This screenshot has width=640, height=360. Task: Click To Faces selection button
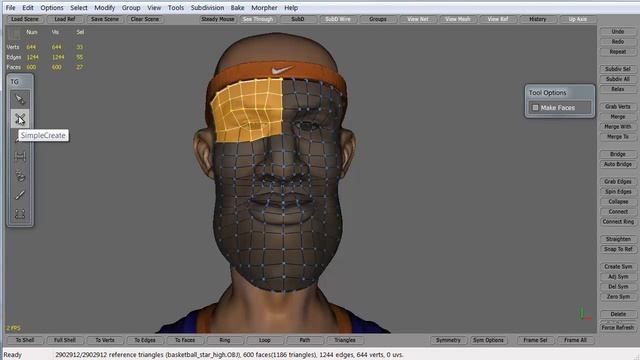pyautogui.click(x=185, y=340)
